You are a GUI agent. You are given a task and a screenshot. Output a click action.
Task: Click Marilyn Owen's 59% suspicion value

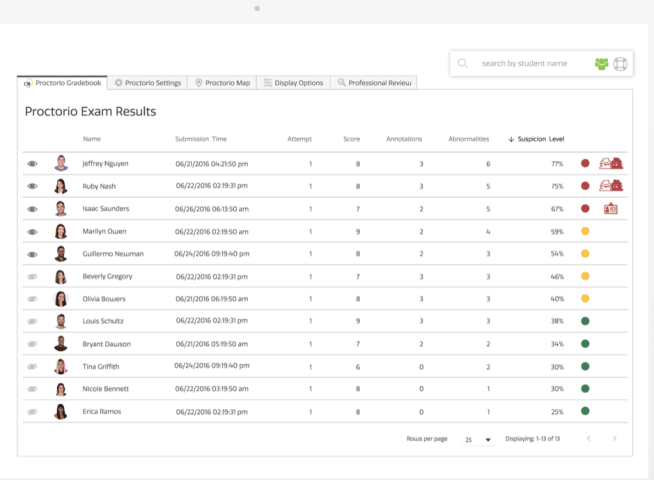(557, 231)
